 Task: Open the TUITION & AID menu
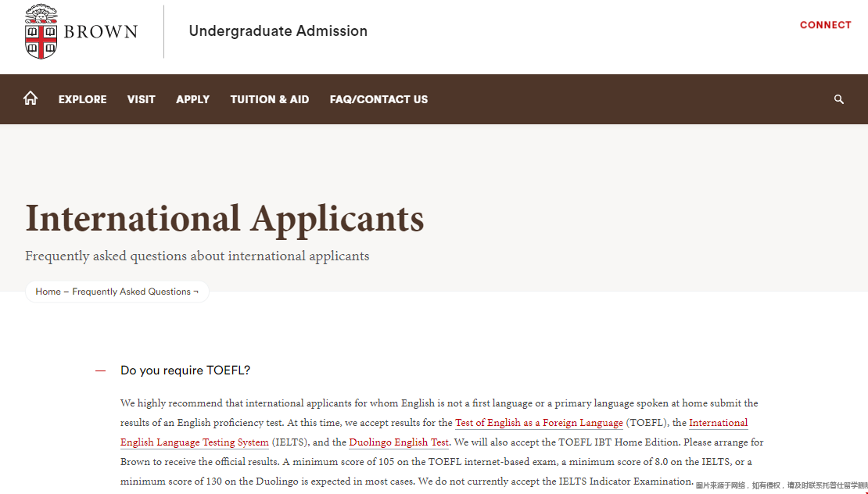[x=270, y=99]
